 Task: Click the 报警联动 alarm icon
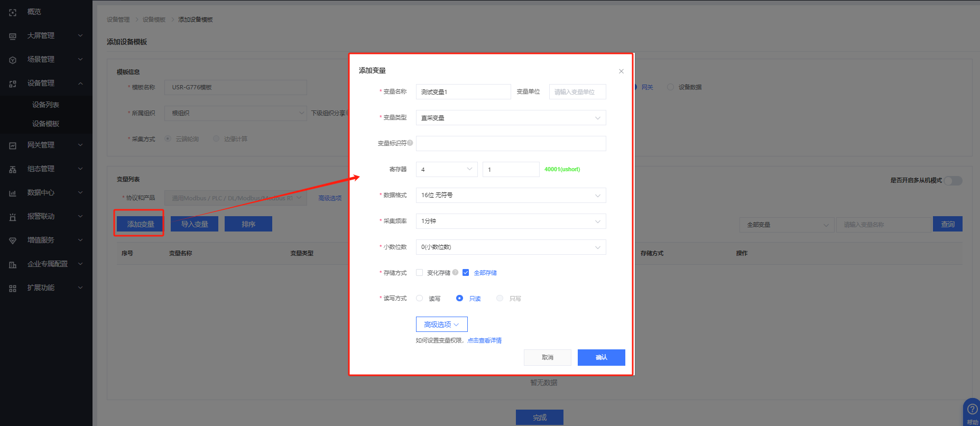(x=13, y=217)
